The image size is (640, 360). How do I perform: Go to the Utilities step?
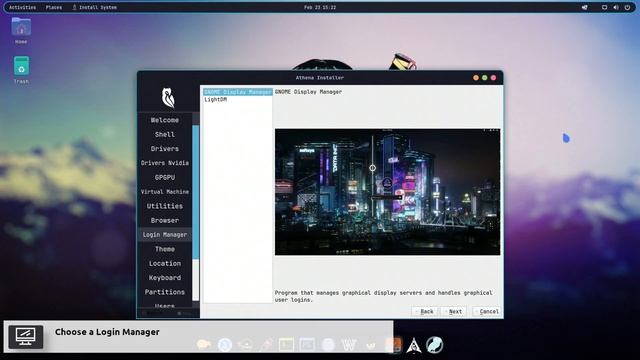(164, 206)
